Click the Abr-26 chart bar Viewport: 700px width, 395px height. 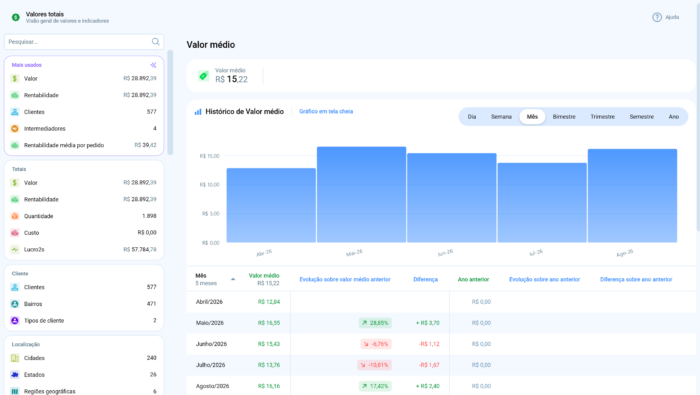tap(271, 205)
